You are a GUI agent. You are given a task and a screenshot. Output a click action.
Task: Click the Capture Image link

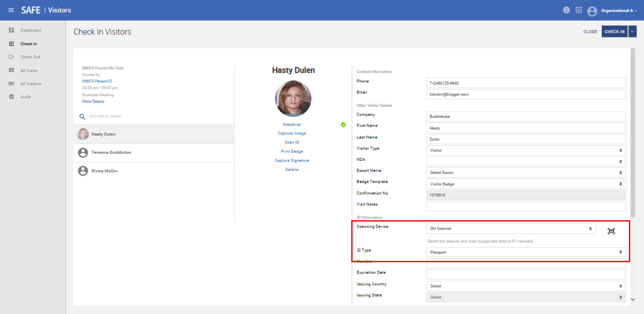(292, 133)
